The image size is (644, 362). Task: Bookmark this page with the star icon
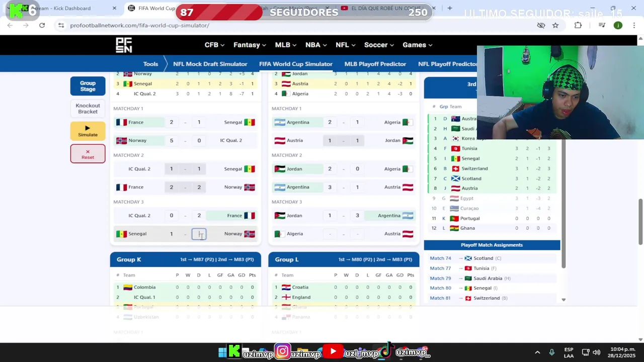555,25
